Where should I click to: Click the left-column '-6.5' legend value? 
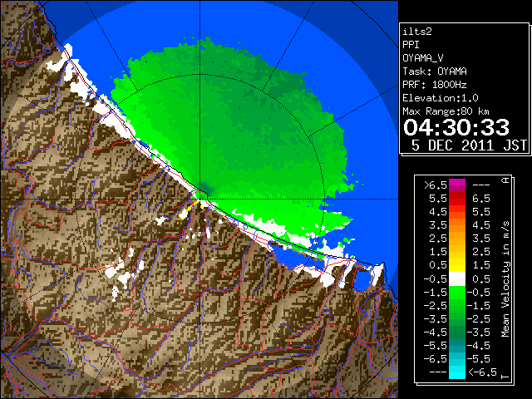point(435,358)
